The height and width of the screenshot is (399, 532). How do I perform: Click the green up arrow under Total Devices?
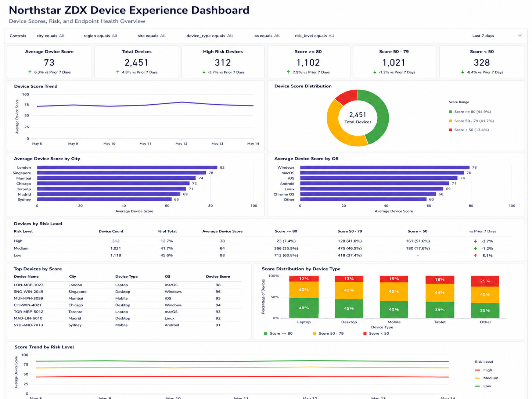[x=118, y=72]
